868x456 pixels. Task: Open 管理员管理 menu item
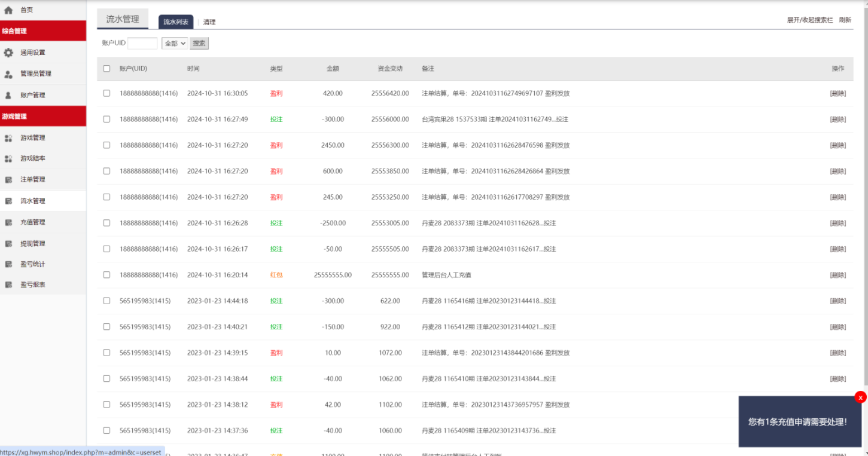36,74
